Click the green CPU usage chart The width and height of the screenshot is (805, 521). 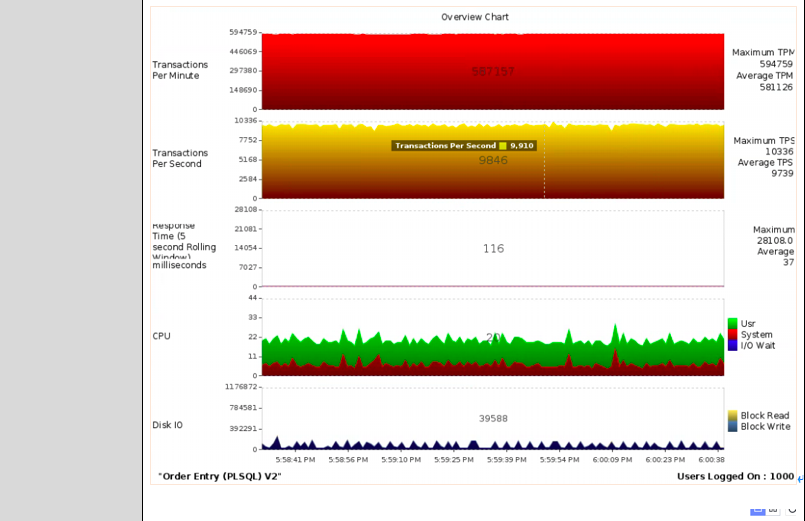400,347
